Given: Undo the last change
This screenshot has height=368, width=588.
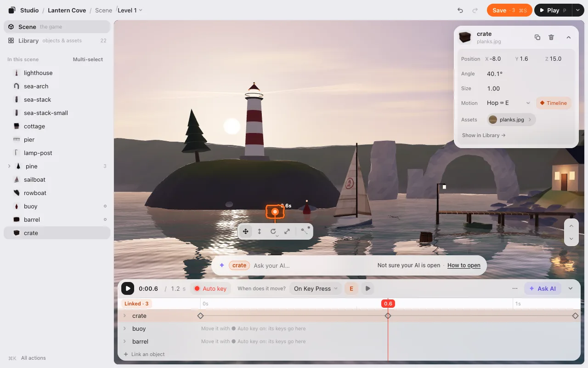Looking at the screenshot, I should (x=460, y=10).
